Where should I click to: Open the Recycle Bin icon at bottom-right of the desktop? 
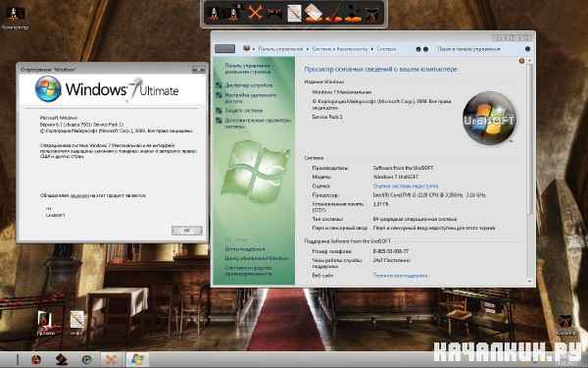[x=564, y=322]
